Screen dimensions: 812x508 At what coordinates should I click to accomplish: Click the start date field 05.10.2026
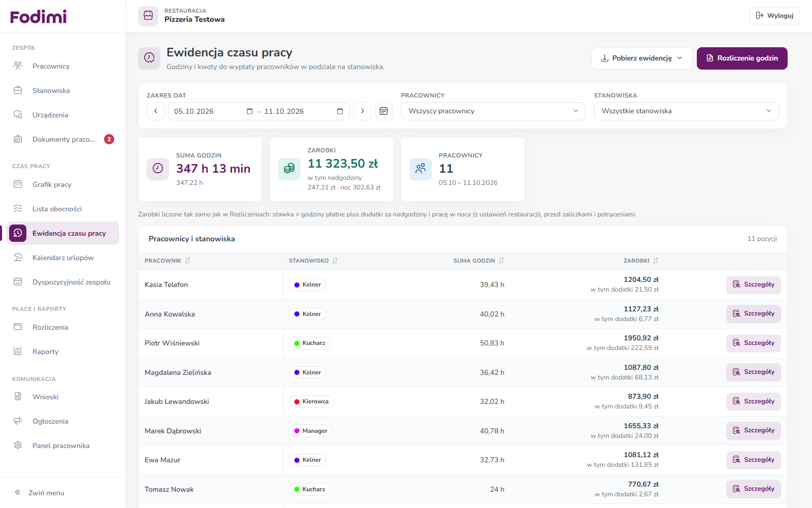[x=212, y=111]
